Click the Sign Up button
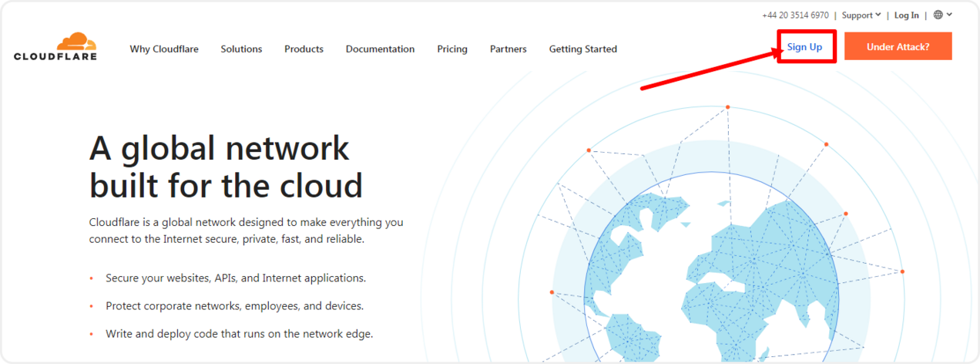Viewport: 980px width, 364px height. 805,47
